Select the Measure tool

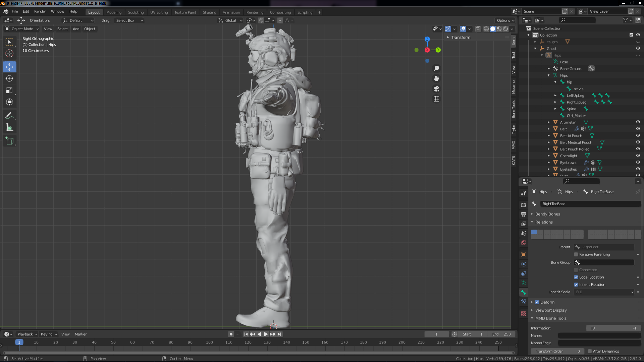9,128
